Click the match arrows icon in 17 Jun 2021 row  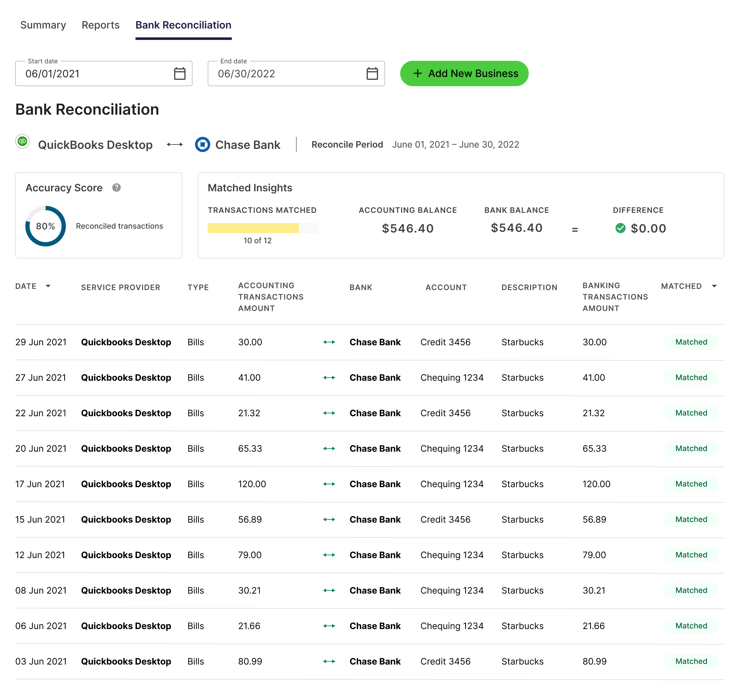click(329, 484)
